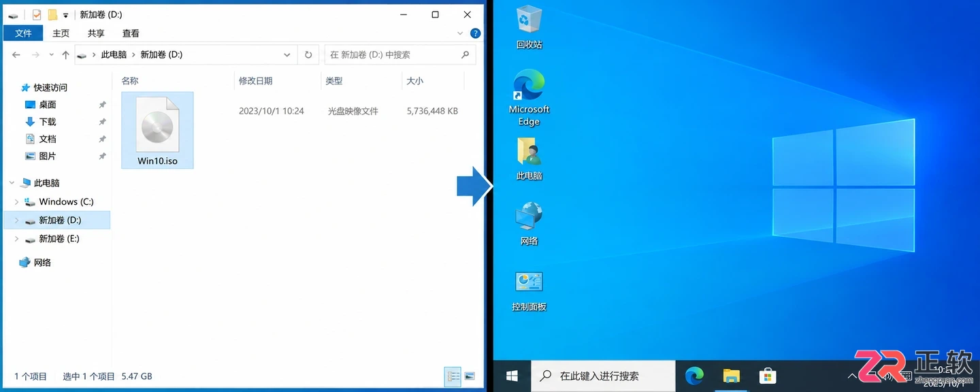Click the date 2023/10/1 10:24 cell
The width and height of the screenshot is (980, 392).
tap(271, 111)
